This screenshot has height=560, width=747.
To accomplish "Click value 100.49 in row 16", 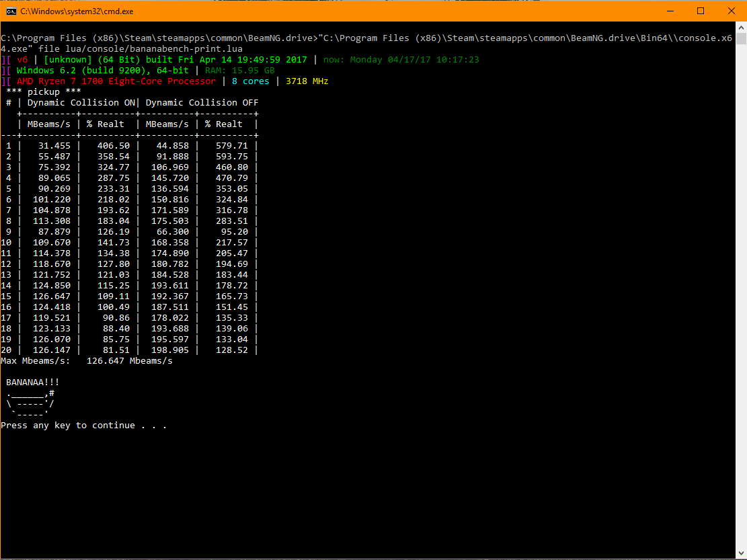I will 114,307.
